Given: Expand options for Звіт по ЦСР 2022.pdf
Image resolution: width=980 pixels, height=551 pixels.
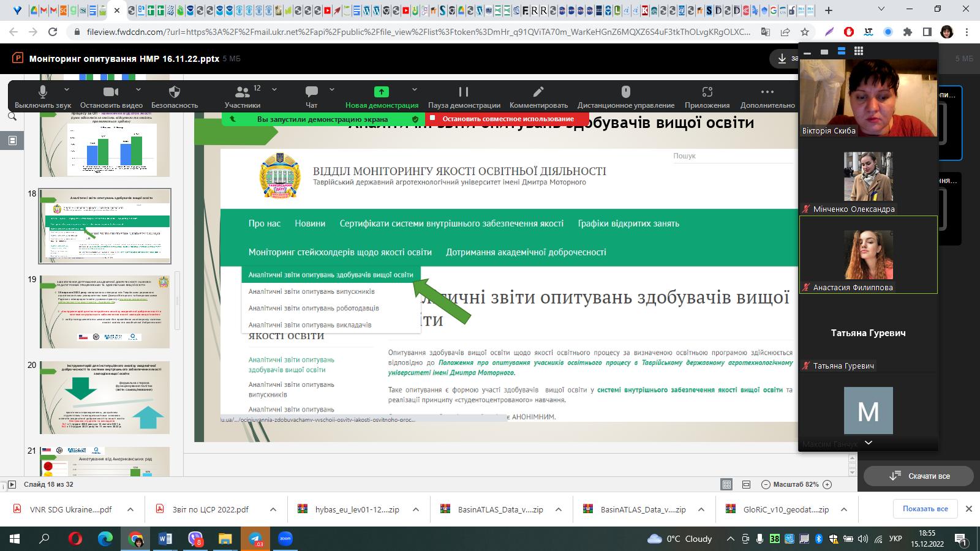Looking at the screenshot, I should click(273, 509).
